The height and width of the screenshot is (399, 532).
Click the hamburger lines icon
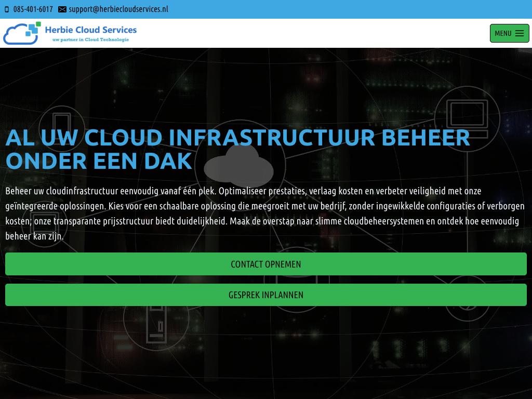pos(520,33)
